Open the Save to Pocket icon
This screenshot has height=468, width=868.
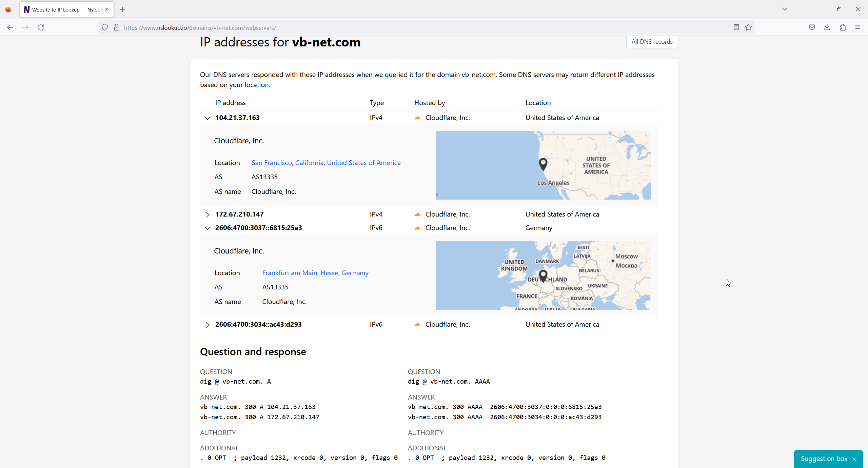(x=812, y=27)
